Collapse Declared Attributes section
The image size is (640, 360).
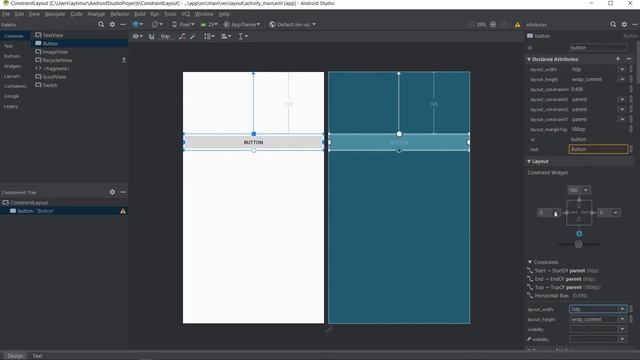pyautogui.click(x=529, y=59)
